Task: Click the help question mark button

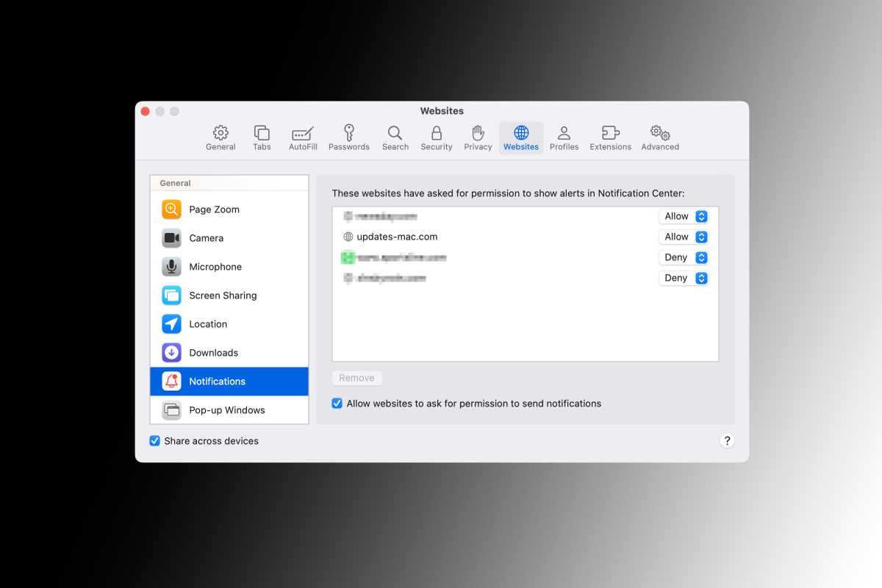Action: (x=727, y=440)
